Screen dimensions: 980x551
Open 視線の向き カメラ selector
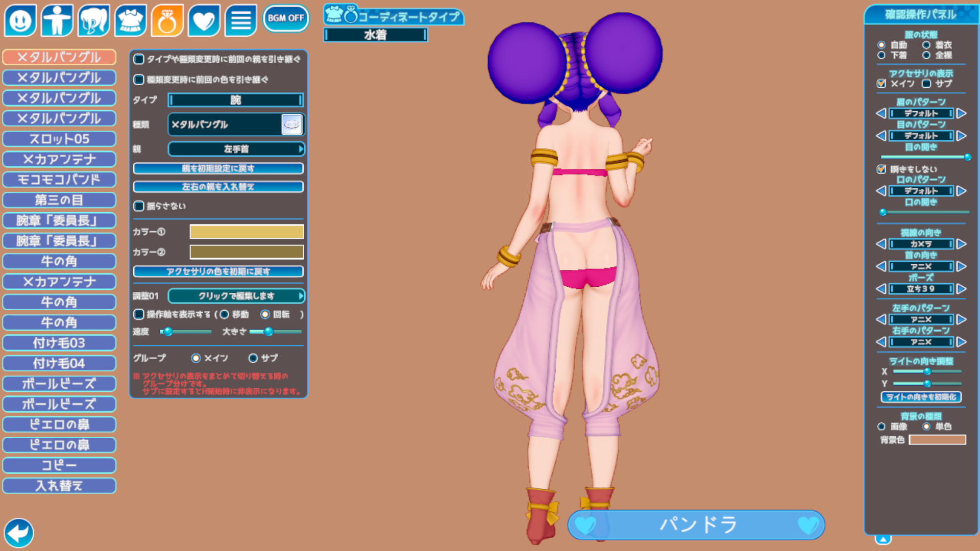tap(921, 244)
